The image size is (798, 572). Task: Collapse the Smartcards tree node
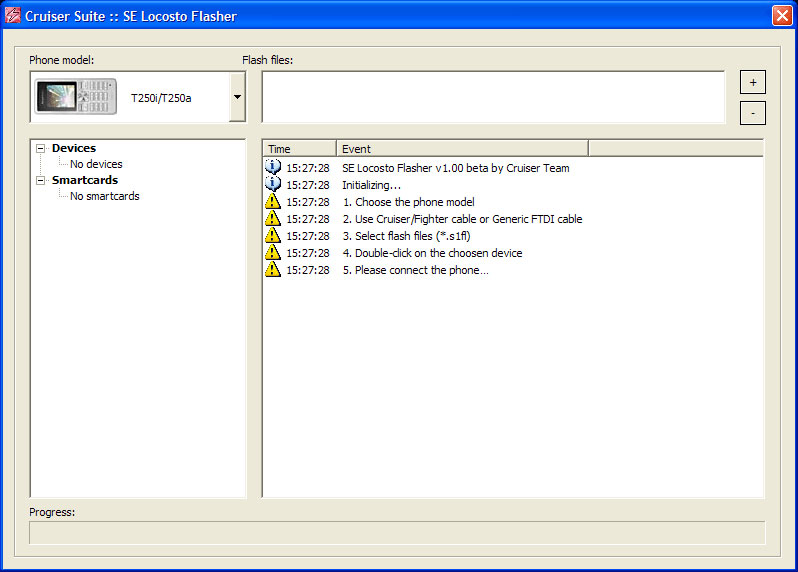(40, 181)
